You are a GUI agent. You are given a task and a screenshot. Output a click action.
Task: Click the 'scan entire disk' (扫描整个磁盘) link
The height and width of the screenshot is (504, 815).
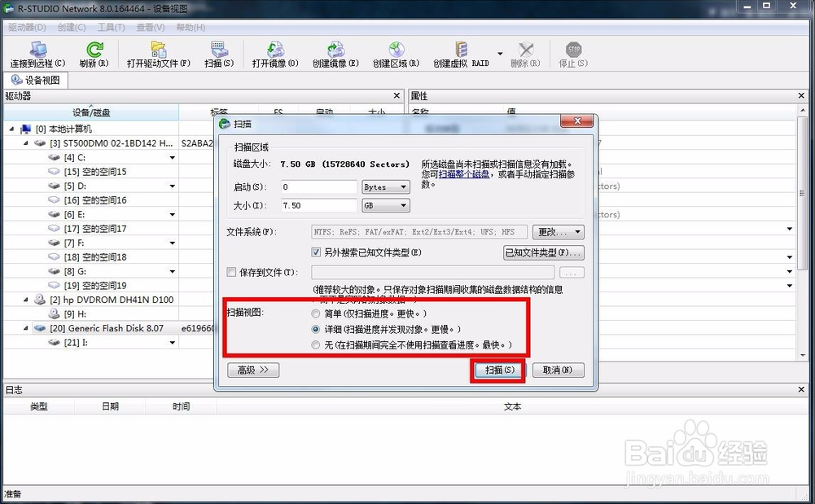464,174
